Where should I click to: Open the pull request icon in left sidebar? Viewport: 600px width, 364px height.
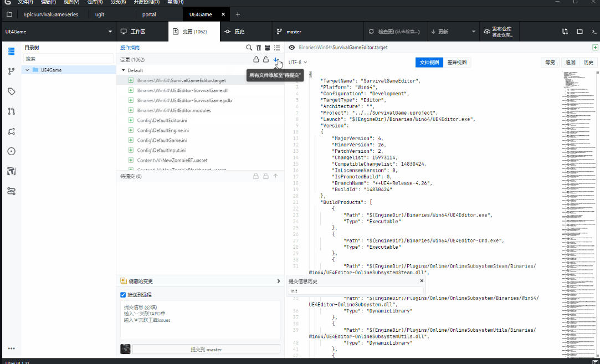pos(11,111)
